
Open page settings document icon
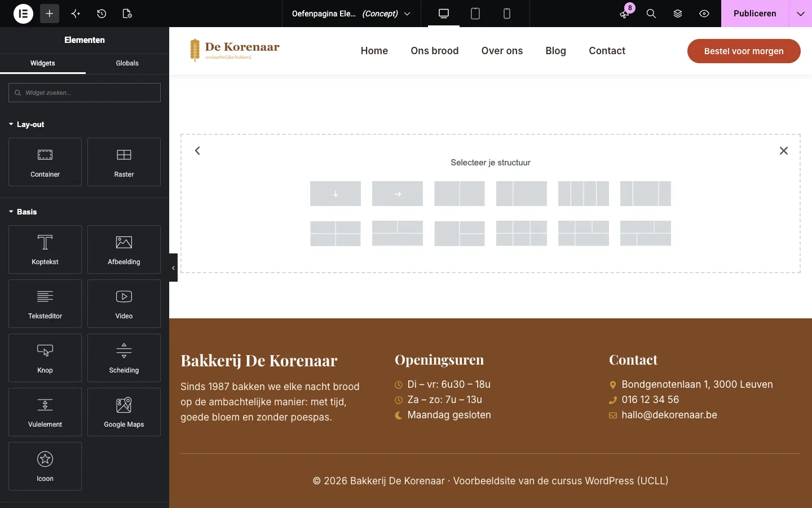[127, 14]
